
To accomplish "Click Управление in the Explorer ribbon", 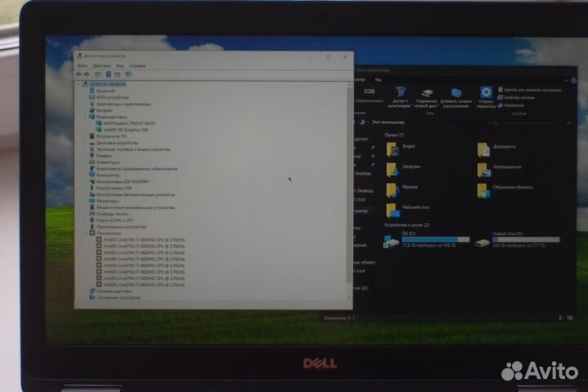I will pos(510,105).
